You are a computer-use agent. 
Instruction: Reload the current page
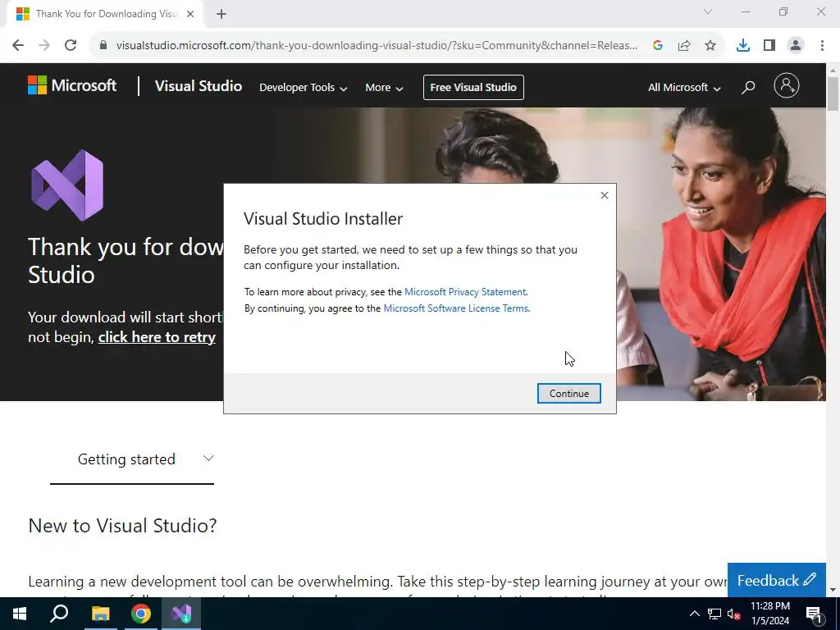point(71,46)
